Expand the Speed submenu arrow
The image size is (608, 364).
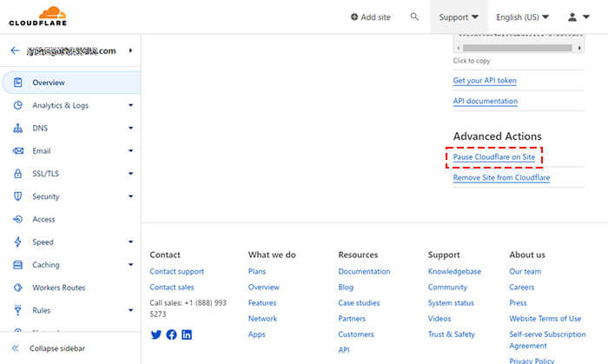pyautogui.click(x=130, y=242)
